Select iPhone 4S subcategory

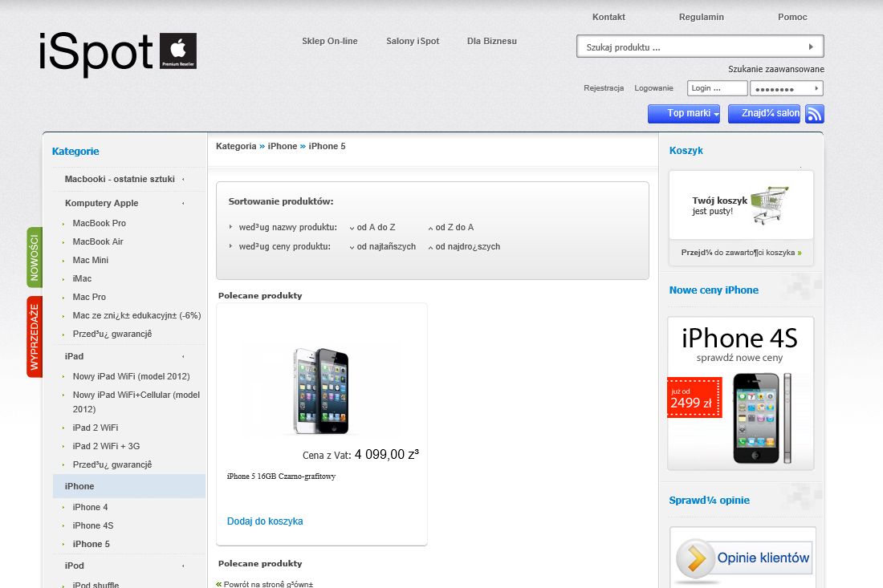click(x=93, y=526)
